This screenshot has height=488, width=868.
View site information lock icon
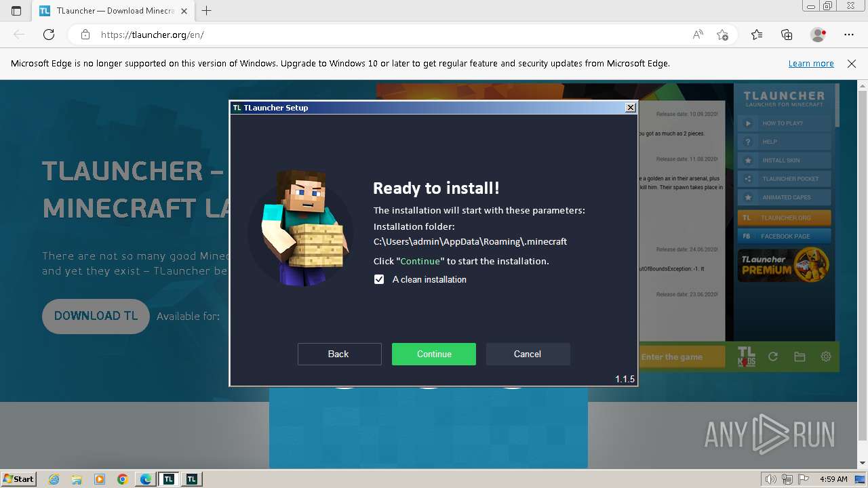85,35
